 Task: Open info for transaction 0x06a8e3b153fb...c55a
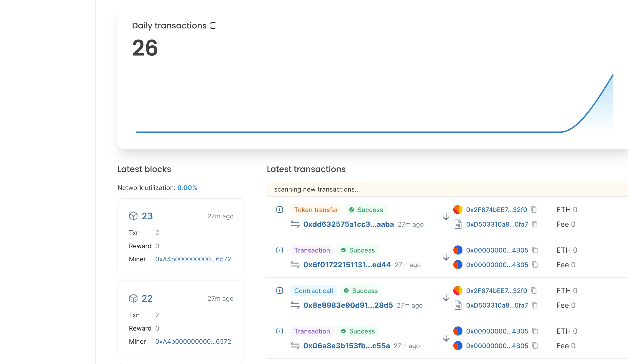point(280,331)
